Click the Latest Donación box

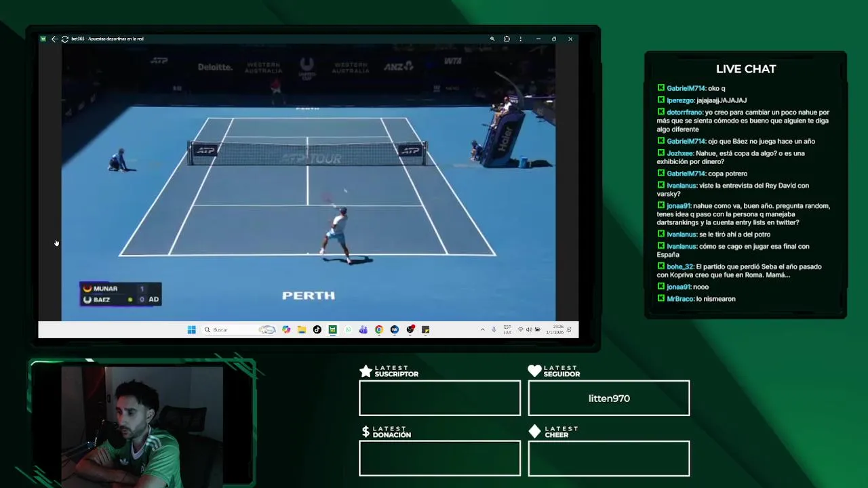tap(439, 458)
